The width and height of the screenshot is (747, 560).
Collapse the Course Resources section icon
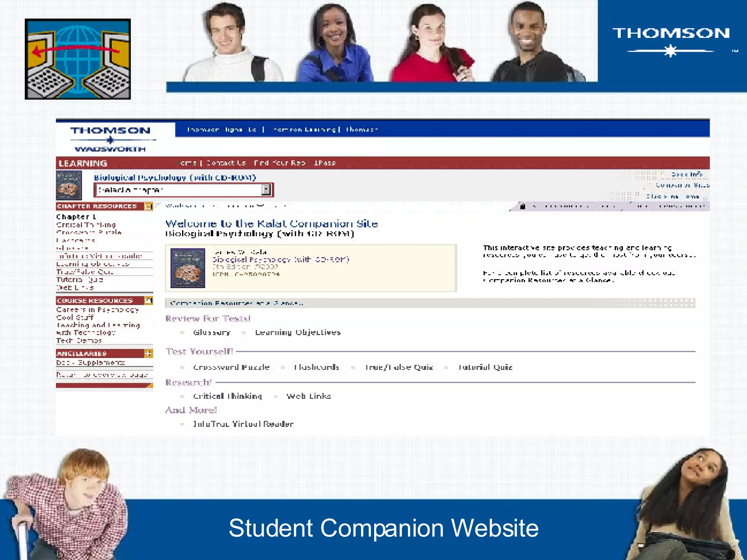148,300
